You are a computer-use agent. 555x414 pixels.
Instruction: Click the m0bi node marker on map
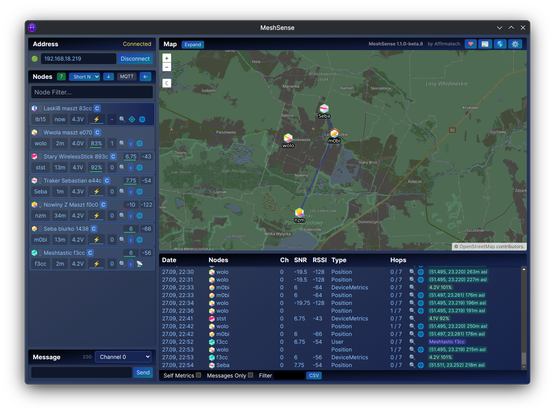point(334,134)
